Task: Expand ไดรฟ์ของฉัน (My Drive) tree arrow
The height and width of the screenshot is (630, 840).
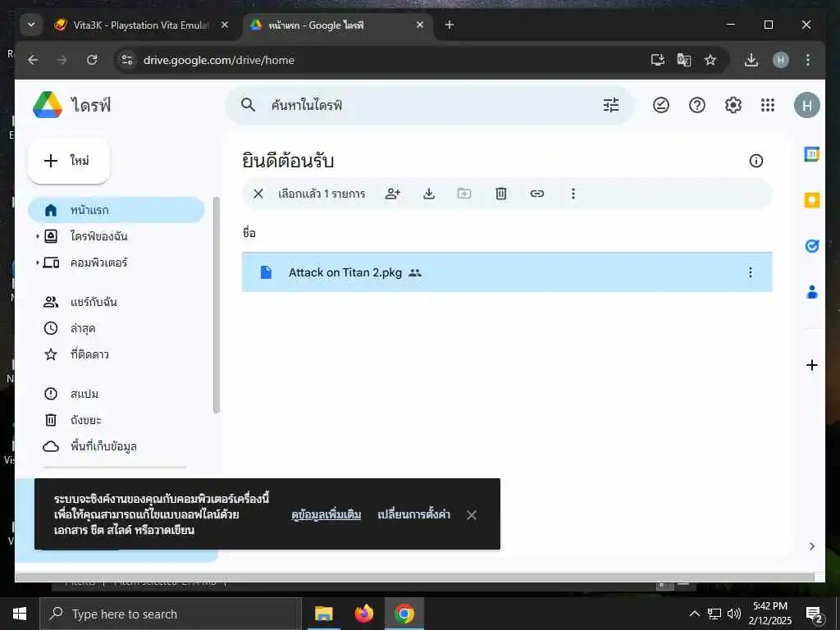Action: click(x=37, y=236)
